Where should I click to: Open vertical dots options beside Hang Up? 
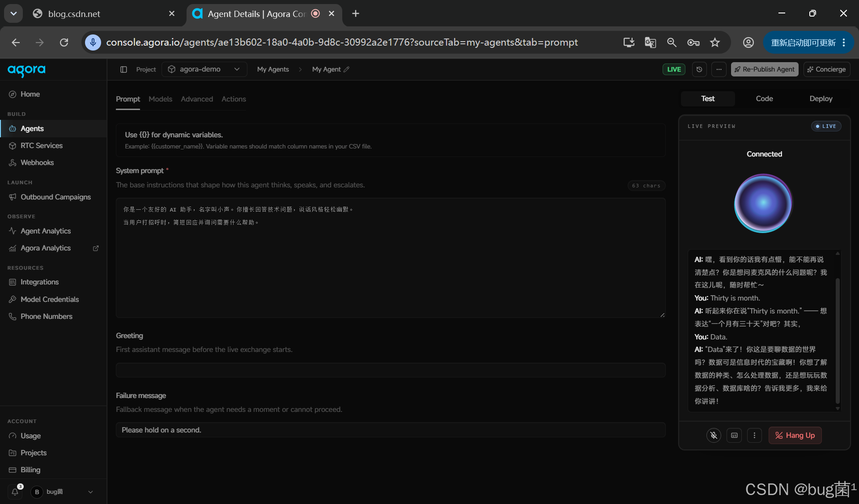754,435
